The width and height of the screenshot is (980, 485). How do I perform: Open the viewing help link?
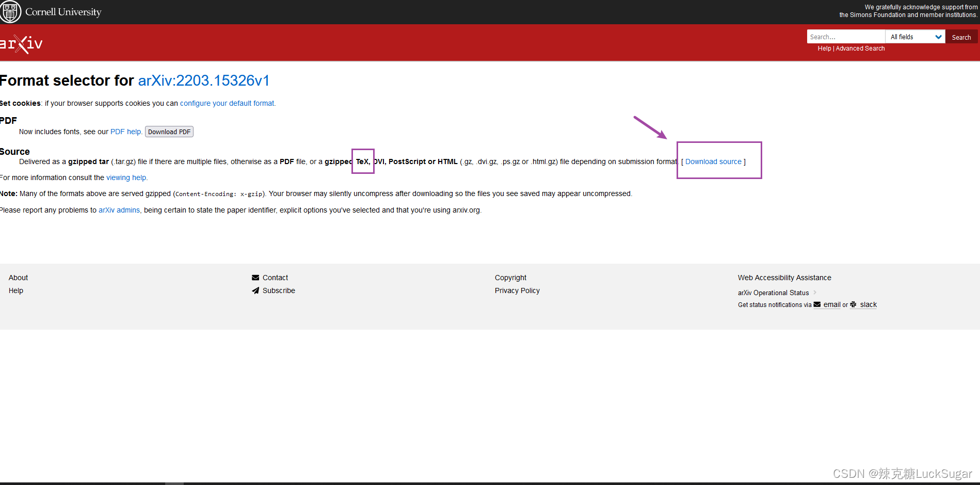(x=126, y=177)
